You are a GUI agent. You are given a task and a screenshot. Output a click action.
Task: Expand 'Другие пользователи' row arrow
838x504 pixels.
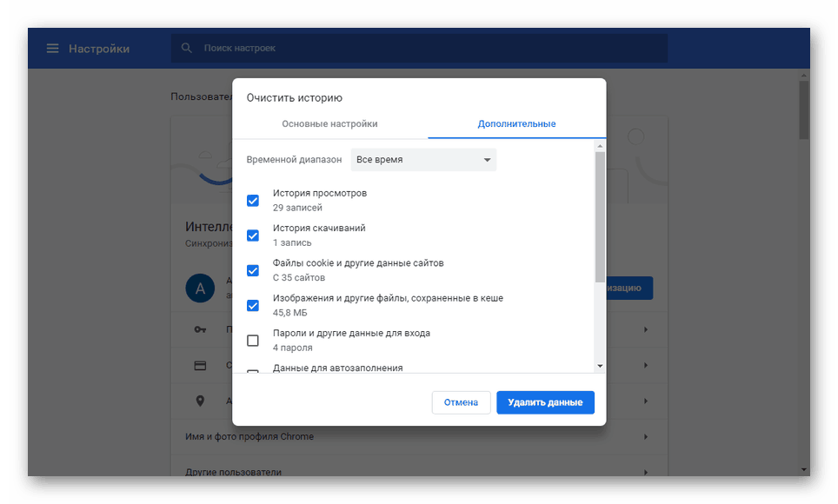tap(646, 472)
